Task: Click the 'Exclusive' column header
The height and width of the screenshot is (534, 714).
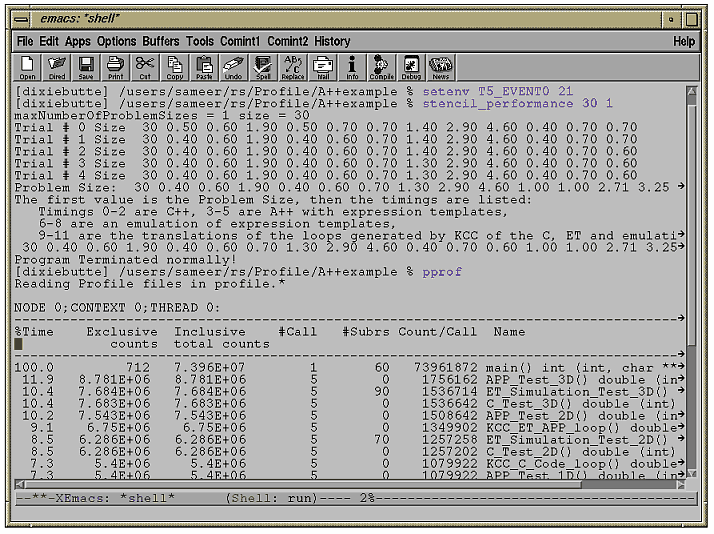Action: (122, 332)
